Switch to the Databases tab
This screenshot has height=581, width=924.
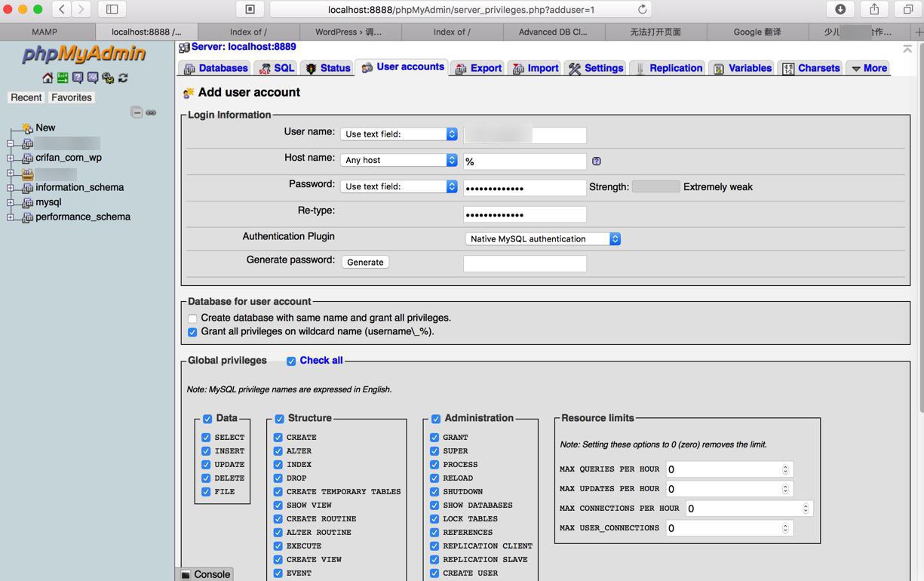coord(216,68)
